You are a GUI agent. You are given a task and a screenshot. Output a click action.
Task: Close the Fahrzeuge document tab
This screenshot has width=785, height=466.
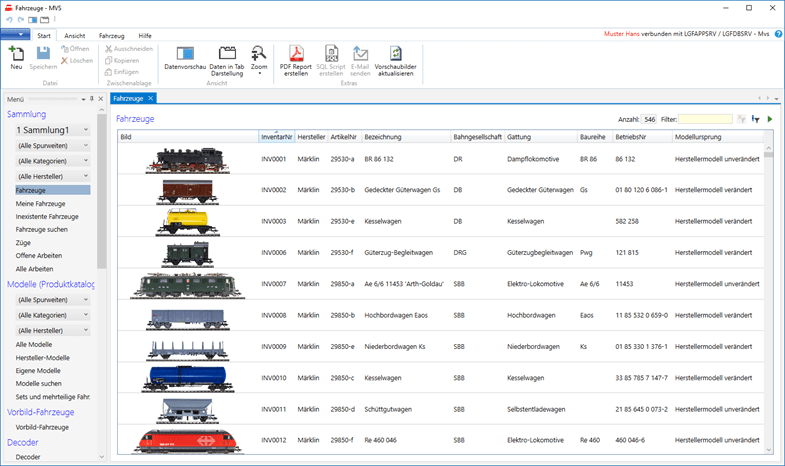(150, 98)
